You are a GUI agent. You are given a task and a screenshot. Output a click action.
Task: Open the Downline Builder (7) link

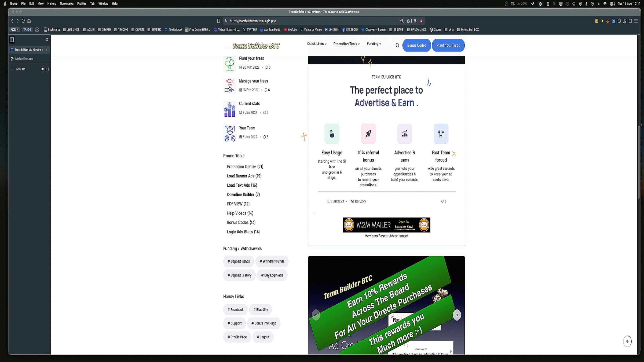243,195
